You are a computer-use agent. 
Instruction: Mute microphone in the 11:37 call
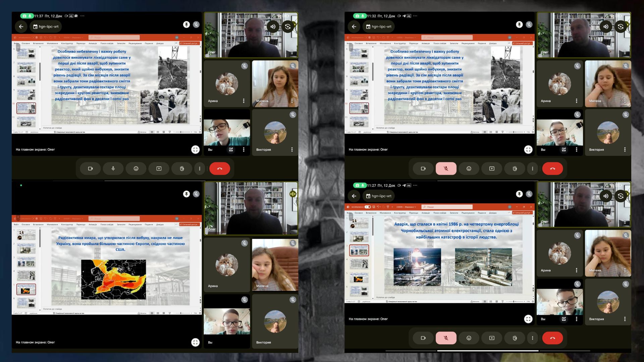pyautogui.click(x=113, y=169)
